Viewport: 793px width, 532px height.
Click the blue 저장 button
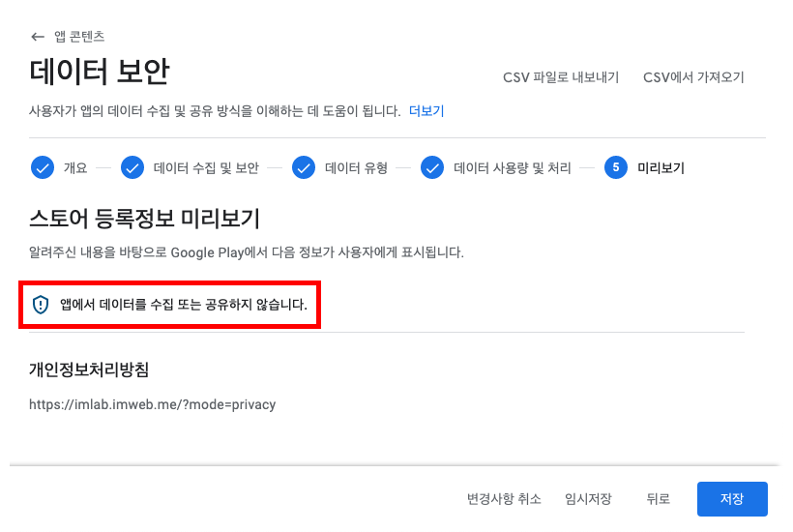732,499
